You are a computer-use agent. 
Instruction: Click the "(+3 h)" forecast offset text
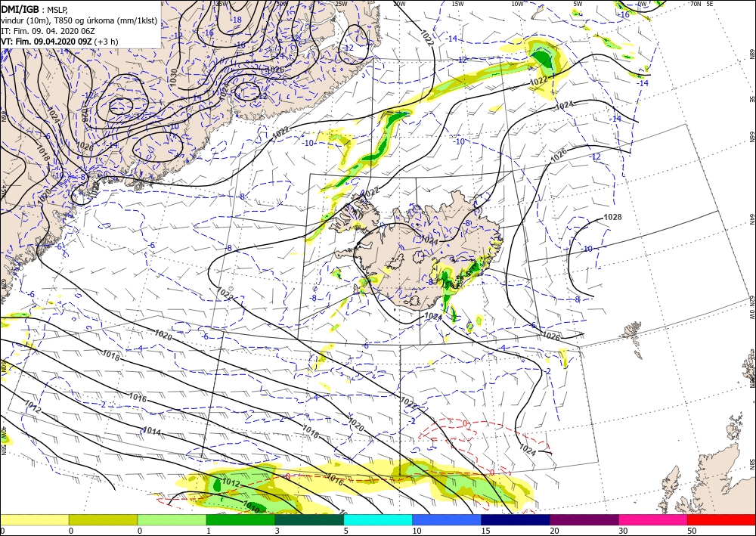(x=106, y=42)
